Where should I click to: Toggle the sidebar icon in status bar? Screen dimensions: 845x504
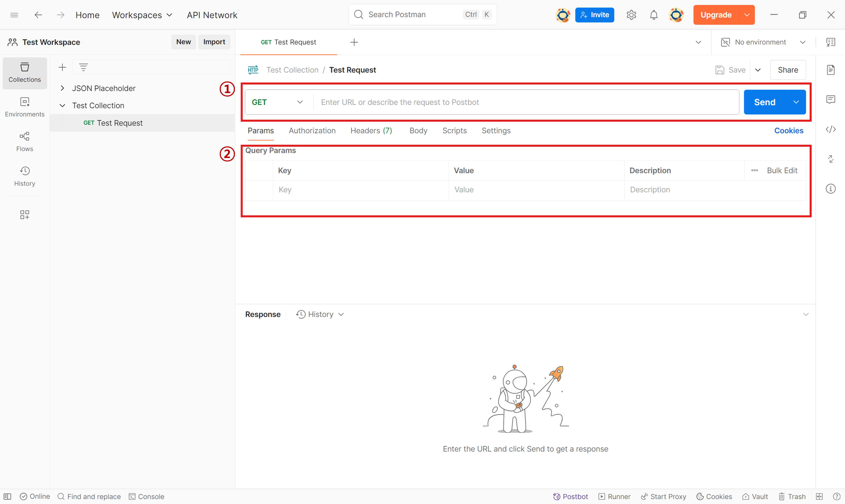click(x=8, y=496)
